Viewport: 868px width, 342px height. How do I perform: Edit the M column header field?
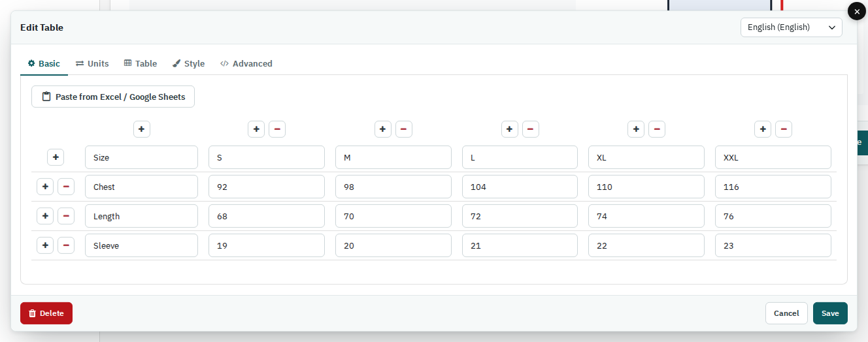(393, 157)
